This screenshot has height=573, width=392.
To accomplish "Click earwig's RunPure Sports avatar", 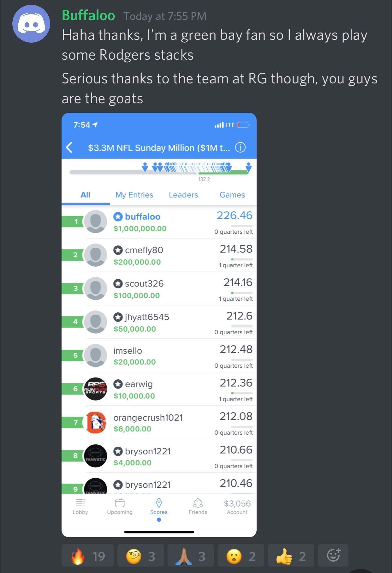I will click(x=96, y=389).
